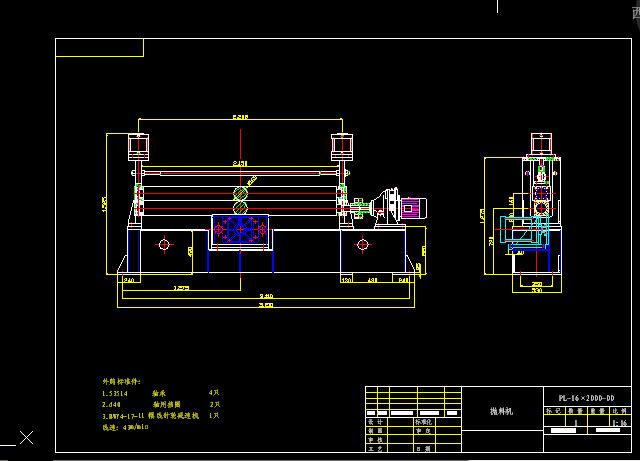The image size is (640, 461).
Task: Select the right base hole with red crosshair
Action: point(362,245)
